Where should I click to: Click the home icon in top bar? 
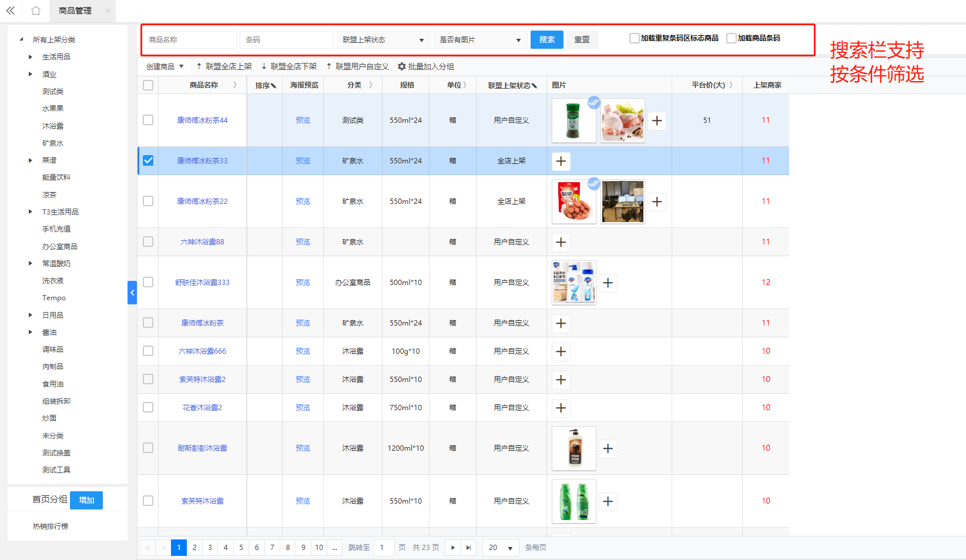point(36,11)
